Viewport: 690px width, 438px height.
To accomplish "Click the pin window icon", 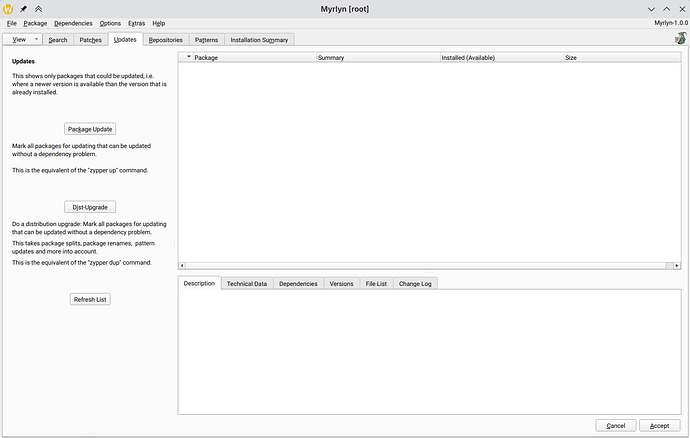I will (x=25, y=8).
